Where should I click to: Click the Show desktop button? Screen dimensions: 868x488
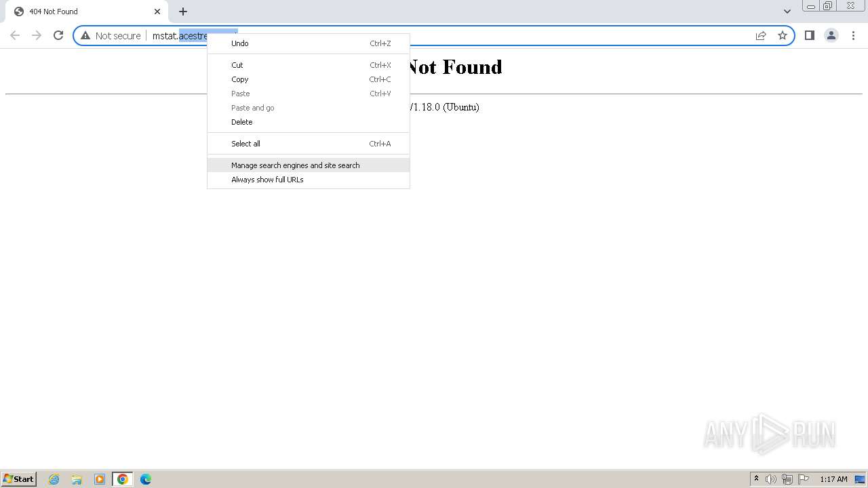point(861,479)
